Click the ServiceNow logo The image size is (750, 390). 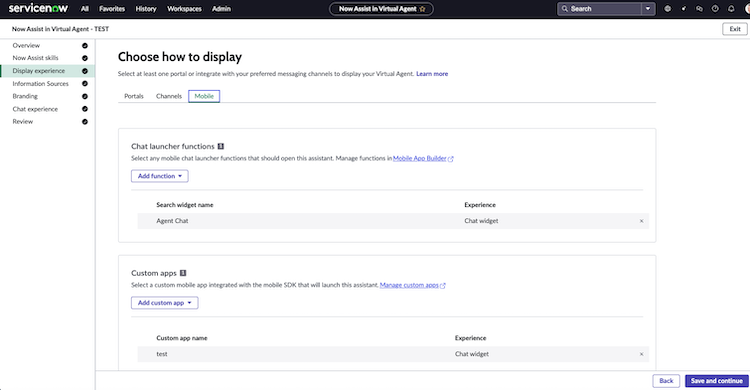[x=38, y=8]
